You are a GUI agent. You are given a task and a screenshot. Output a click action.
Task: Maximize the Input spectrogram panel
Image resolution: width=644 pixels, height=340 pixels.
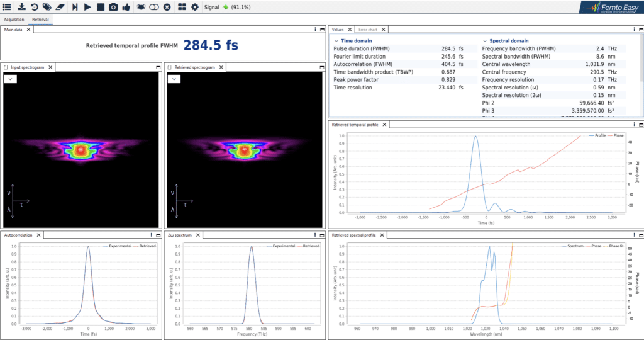(158, 67)
